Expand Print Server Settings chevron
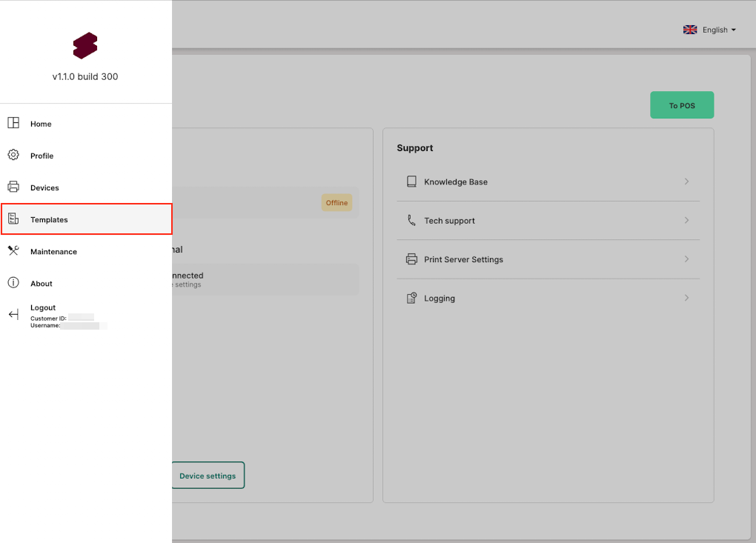The width and height of the screenshot is (756, 543). tap(686, 259)
